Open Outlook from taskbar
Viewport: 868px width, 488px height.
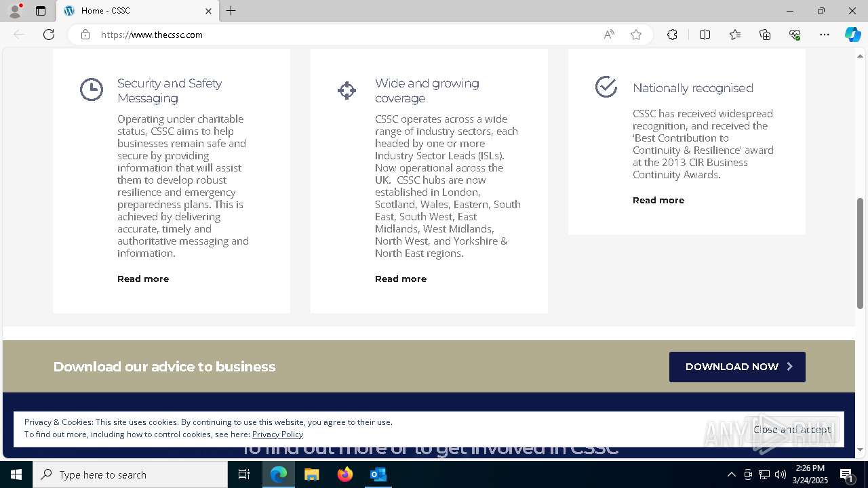point(378,474)
